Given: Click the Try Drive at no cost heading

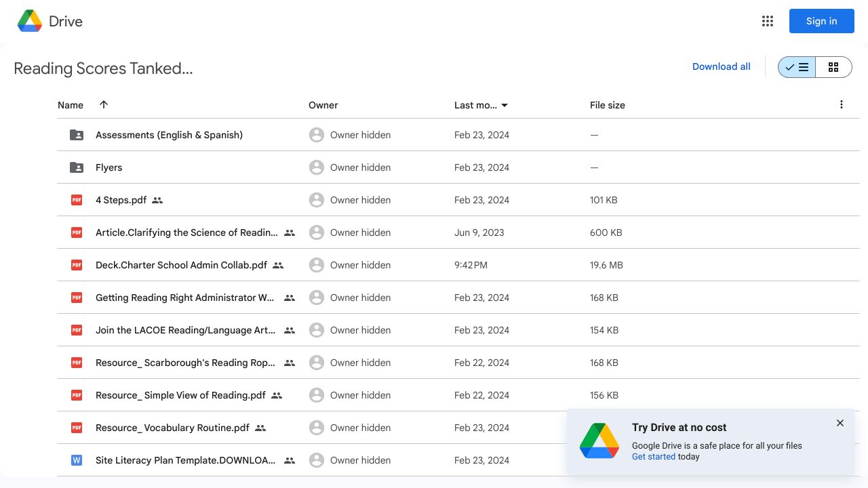Looking at the screenshot, I should pyautogui.click(x=679, y=427).
